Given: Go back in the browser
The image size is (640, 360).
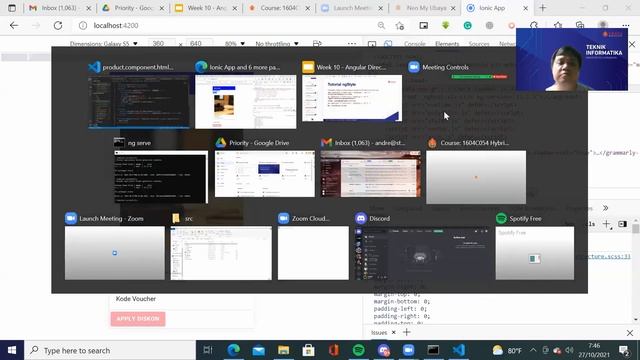Looking at the screenshot, I should [x=14, y=25].
